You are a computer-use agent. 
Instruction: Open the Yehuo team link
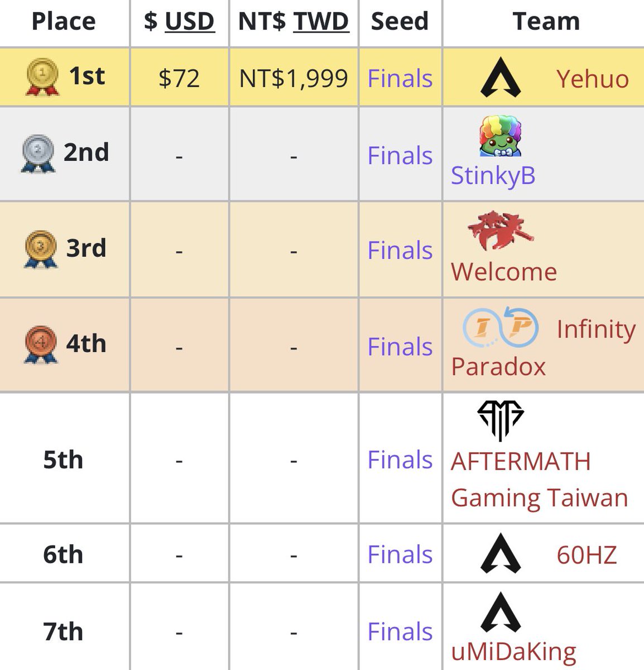click(593, 79)
